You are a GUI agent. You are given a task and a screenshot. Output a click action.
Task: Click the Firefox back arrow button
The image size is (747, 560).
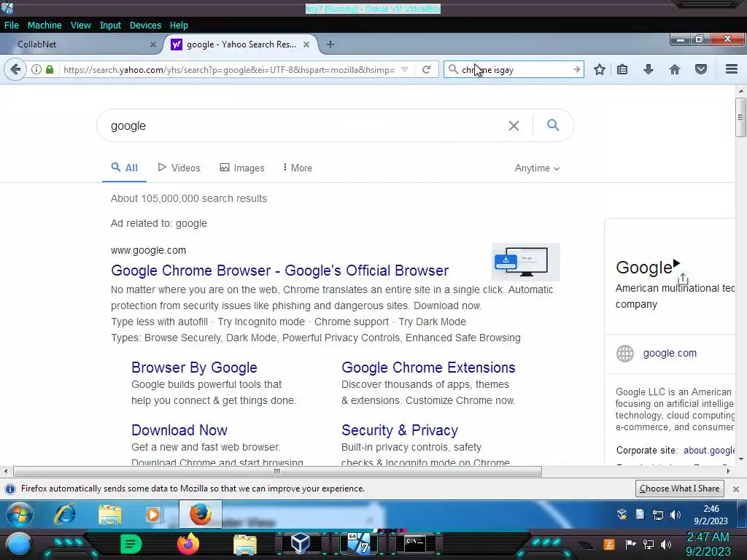click(15, 69)
